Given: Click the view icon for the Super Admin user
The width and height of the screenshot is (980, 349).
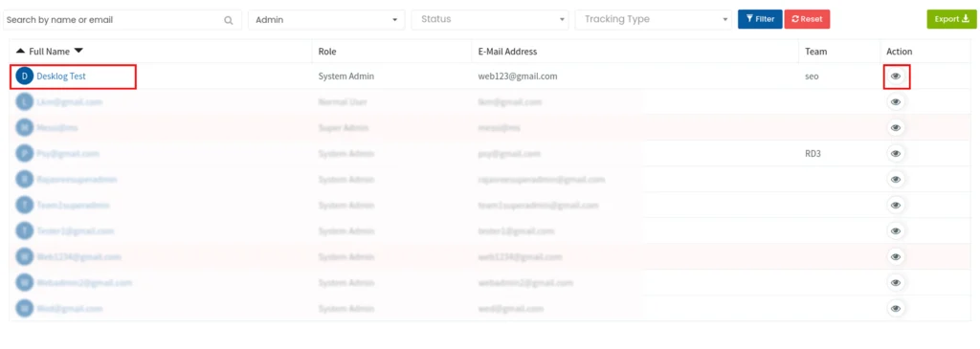Looking at the screenshot, I should pos(896,127).
